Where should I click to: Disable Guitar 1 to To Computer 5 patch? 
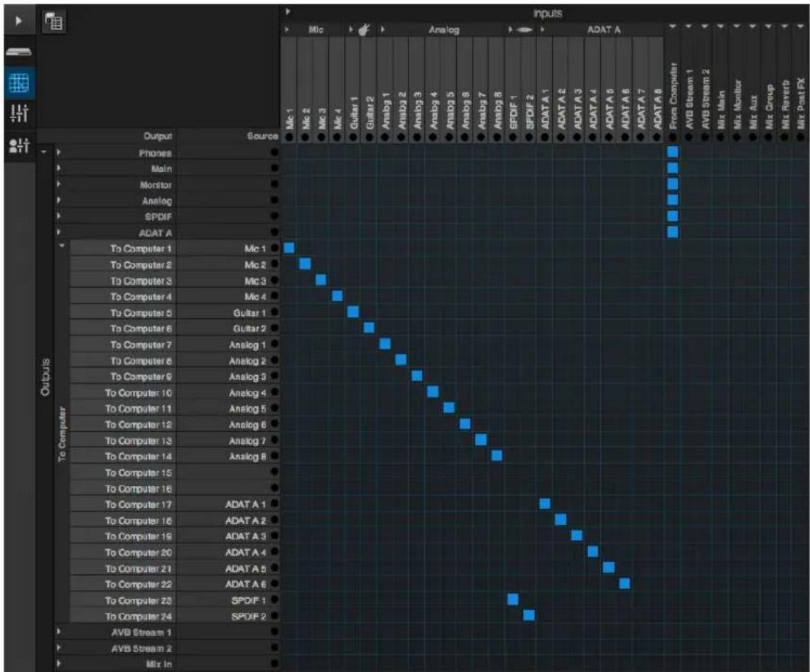pyautogui.click(x=353, y=312)
